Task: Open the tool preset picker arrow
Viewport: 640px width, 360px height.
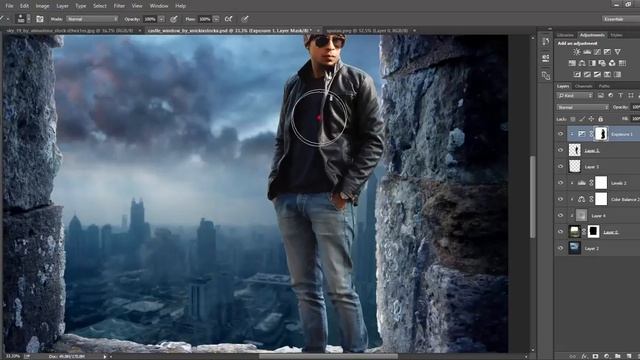Action: tap(8, 19)
